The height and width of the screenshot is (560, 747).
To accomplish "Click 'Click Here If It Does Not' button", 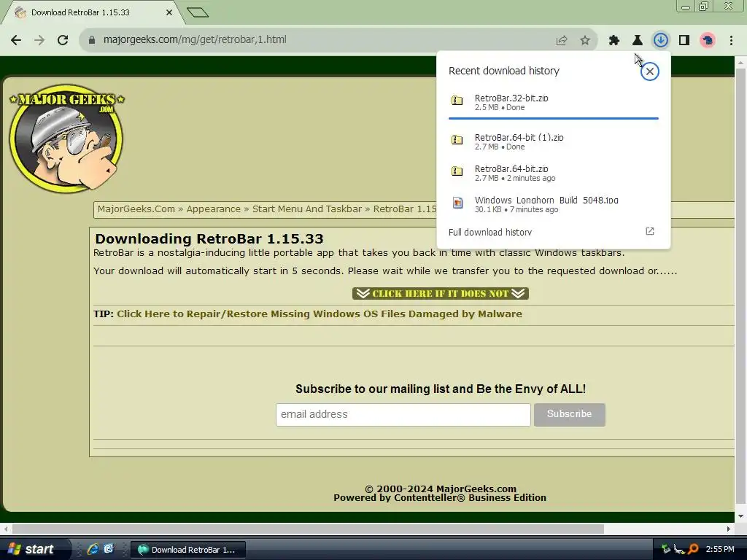I will (x=440, y=293).
